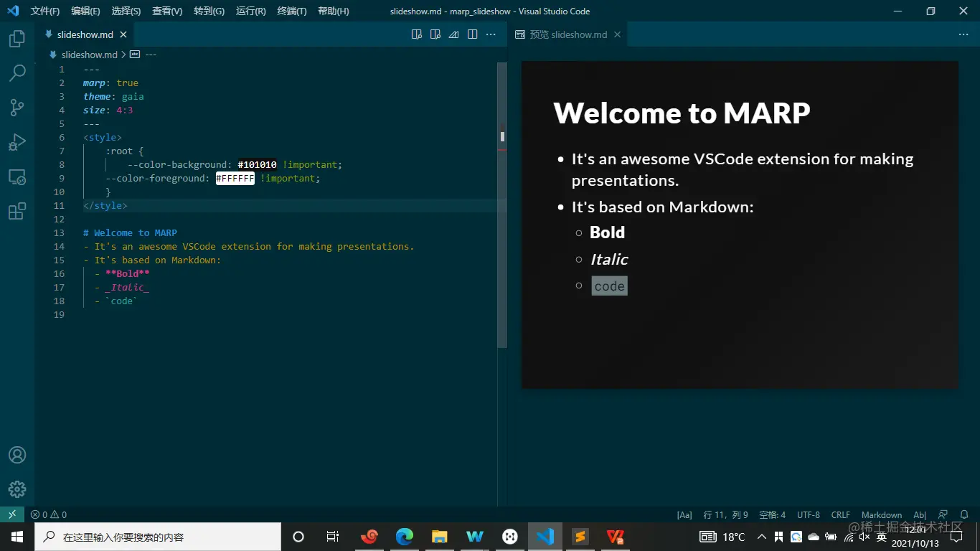Click the Split Editor icon

pyautogui.click(x=472, y=34)
